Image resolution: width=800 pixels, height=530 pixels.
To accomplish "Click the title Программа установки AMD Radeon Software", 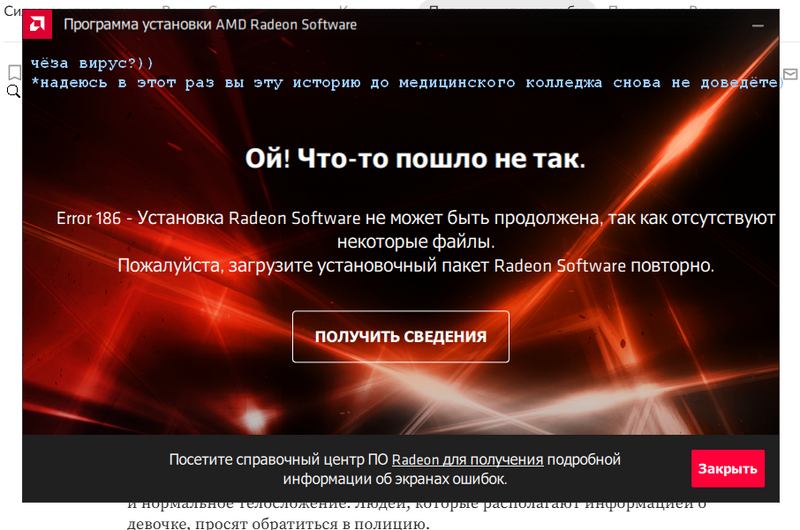I will [x=210, y=24].
